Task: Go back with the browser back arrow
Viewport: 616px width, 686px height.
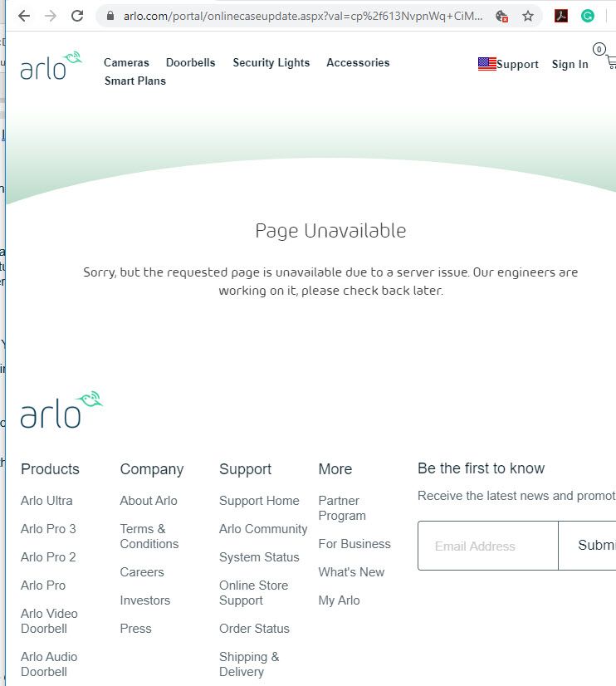Action: [x=24, y=16]
